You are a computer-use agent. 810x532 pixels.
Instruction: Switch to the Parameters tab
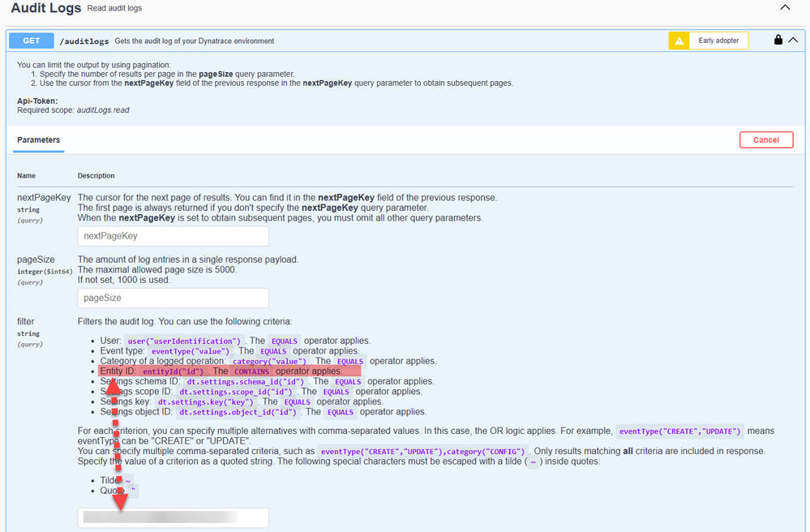click(38, 139)
